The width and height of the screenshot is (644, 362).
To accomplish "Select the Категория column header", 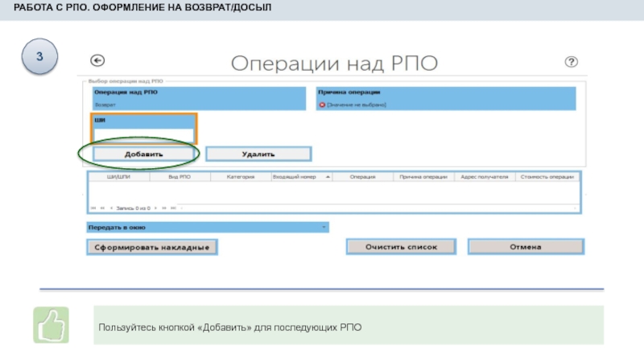I will coord(241,176).
